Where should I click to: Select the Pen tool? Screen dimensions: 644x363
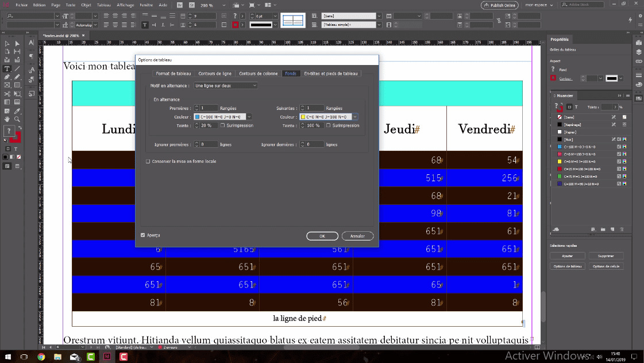7,77
